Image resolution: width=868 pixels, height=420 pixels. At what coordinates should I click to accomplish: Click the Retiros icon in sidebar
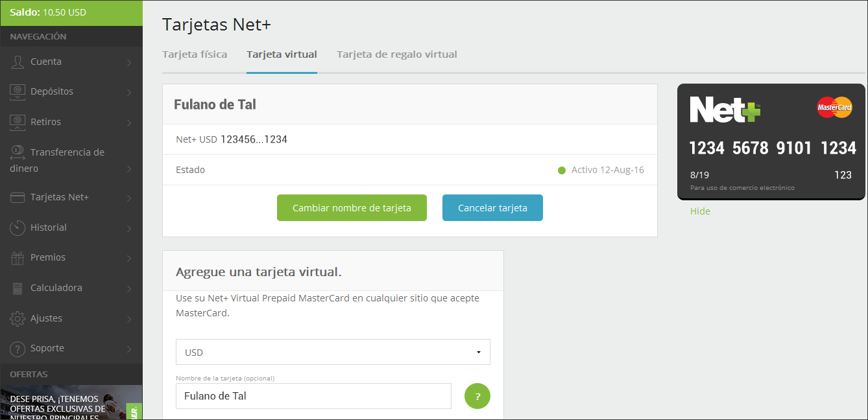(18, 122)
